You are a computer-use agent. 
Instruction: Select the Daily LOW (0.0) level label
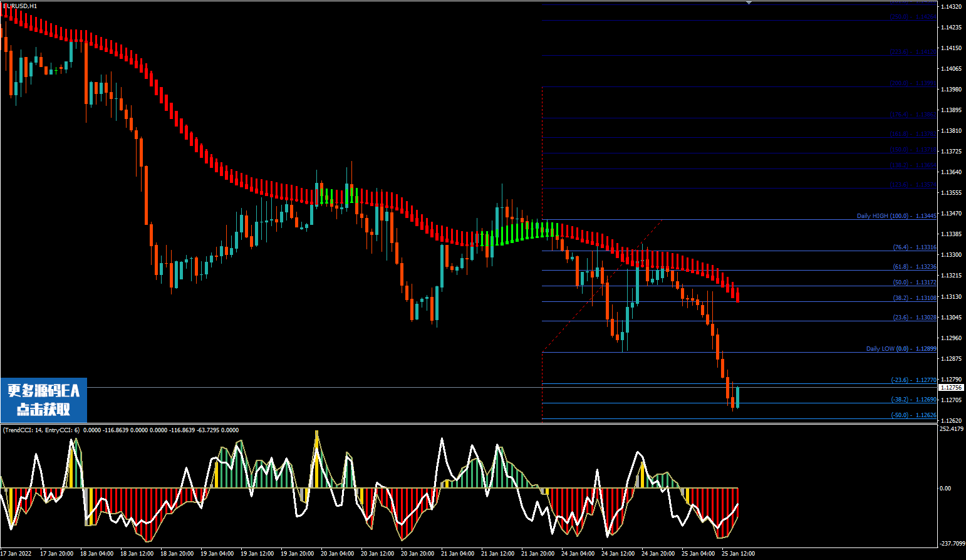coord(901,349)
